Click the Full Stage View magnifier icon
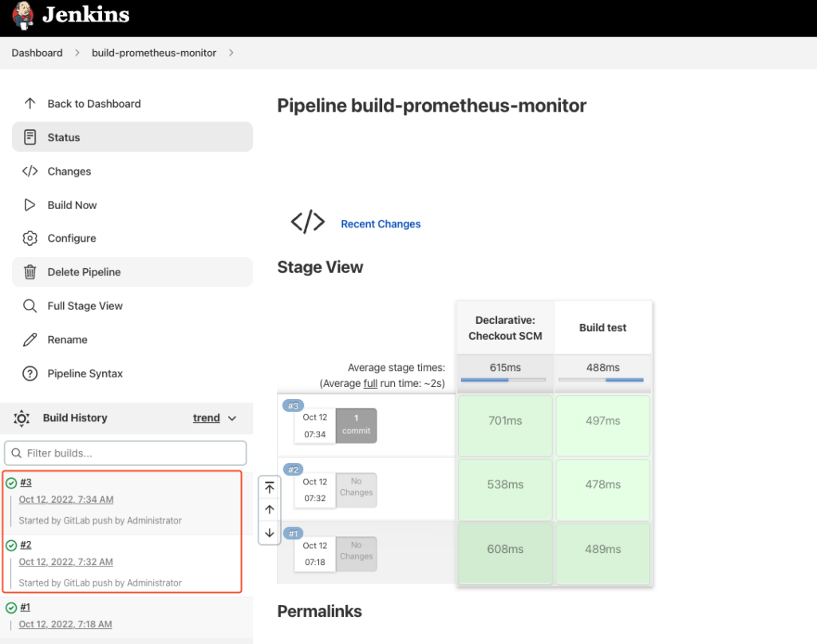Screen dimensions: 817x644 30,306
